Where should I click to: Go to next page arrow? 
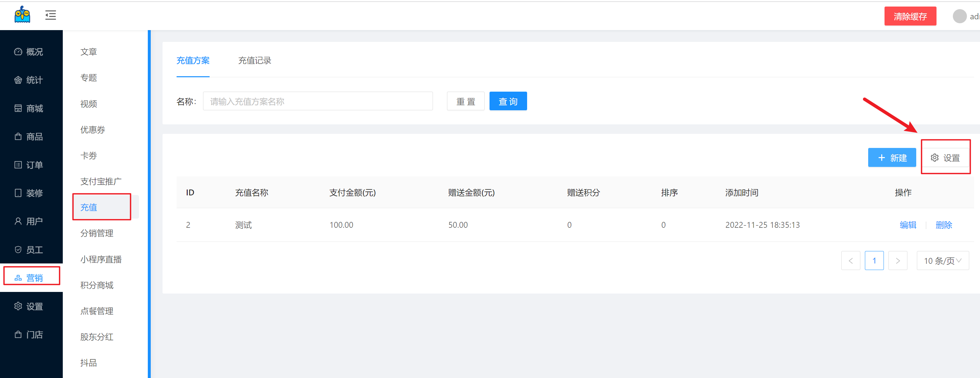coord(898,261)
